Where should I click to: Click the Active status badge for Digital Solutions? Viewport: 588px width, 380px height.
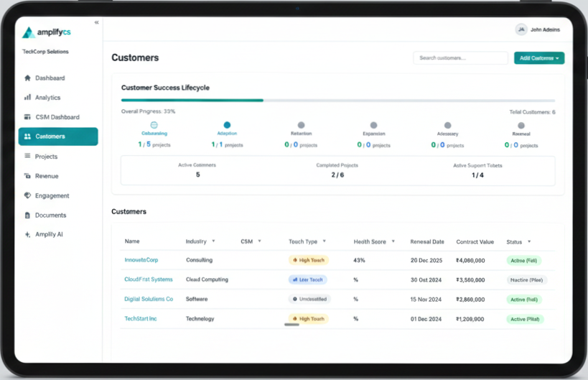point(524,300)
